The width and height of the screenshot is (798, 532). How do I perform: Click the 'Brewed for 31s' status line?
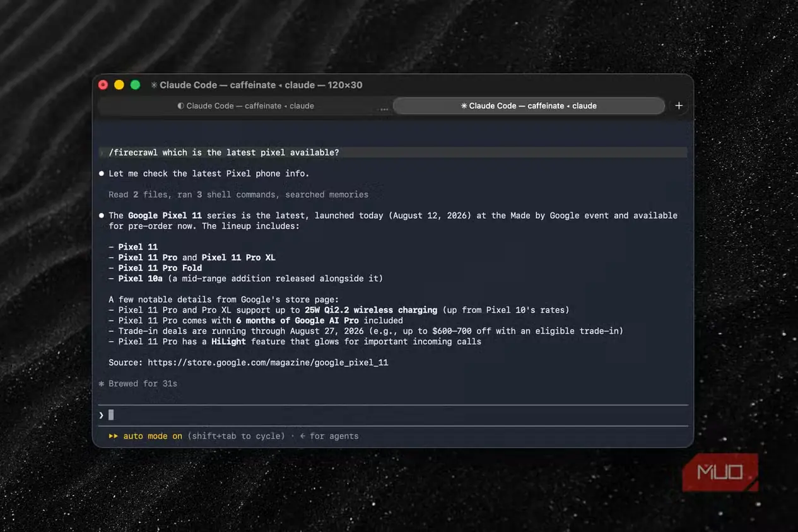pyautogui.click(x=138, y=383)
